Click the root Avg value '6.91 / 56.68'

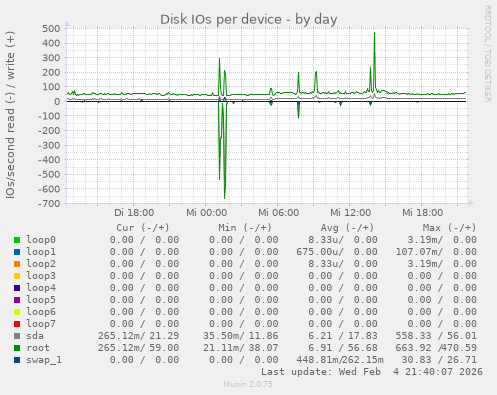click(x=343, y=348)
